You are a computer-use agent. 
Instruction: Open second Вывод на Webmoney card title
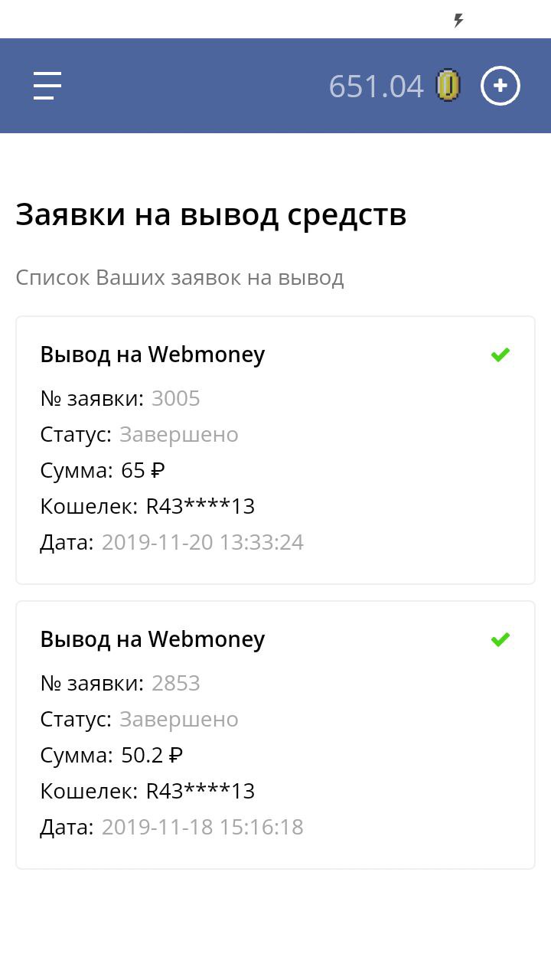click(x=152, y=639)
